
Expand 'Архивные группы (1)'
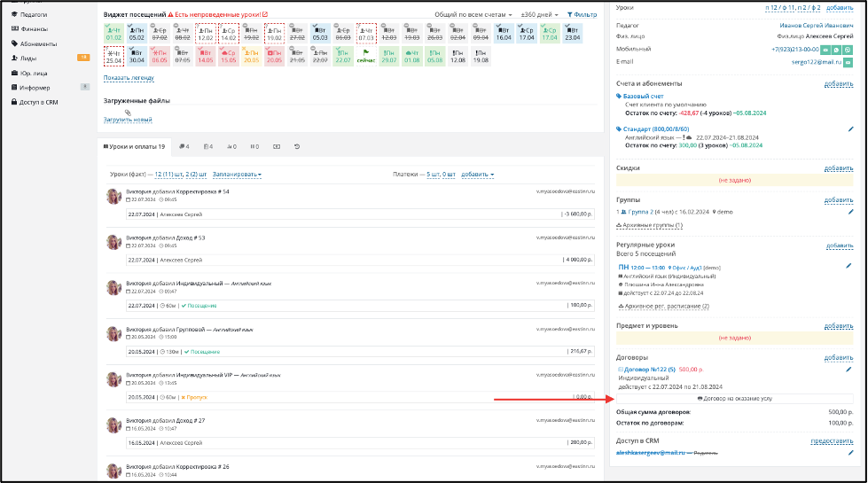click(649, 226)
